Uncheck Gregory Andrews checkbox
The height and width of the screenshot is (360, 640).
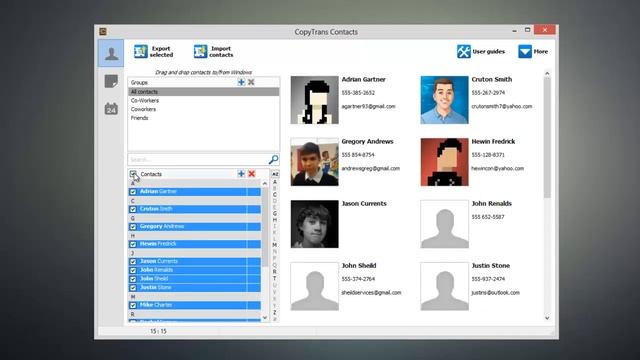point(133,227)
